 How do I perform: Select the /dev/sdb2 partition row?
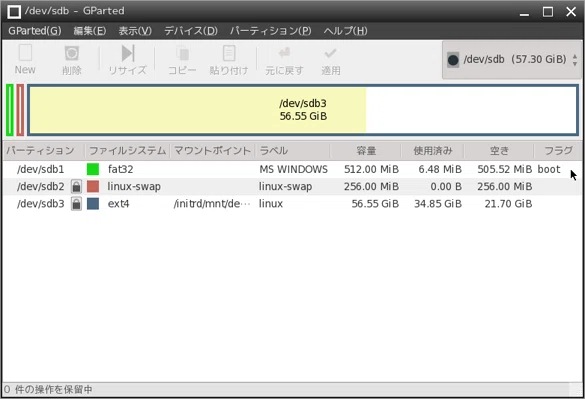pos(292,186)
